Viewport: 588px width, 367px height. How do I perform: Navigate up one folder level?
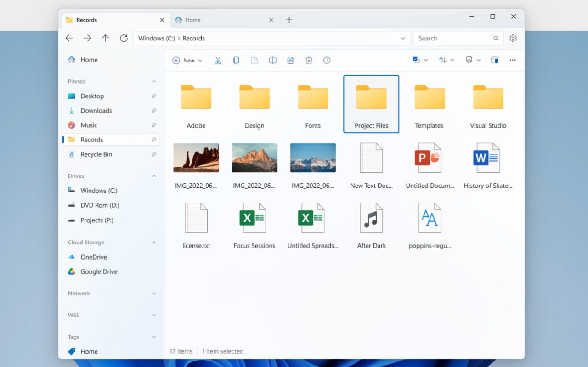pyautogui.click(x=105, y=38)
